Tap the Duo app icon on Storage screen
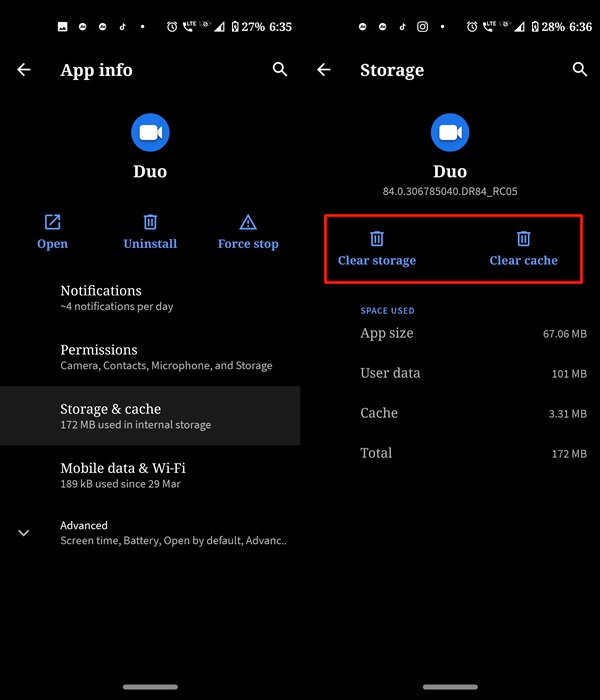600x700 pixels. click(x=450, y=133)
